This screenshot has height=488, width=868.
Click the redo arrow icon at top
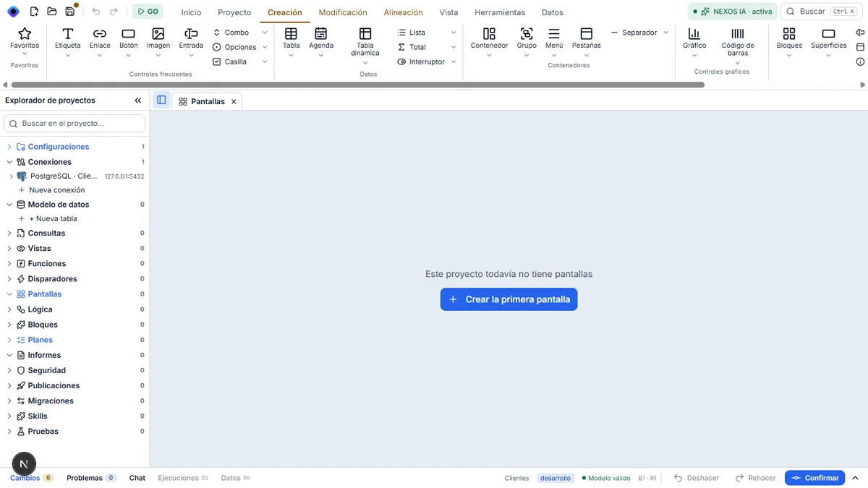(114, 12)
